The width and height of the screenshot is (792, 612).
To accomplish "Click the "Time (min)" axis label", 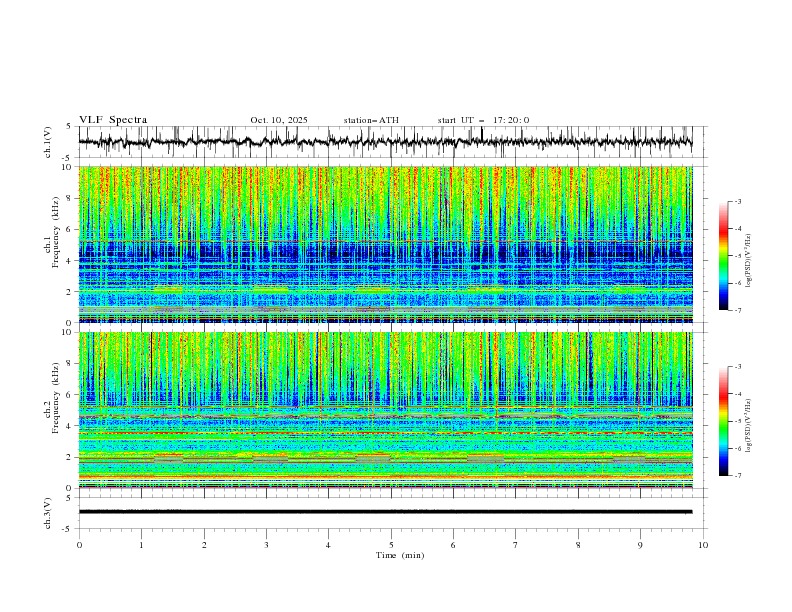I will tap(400, 555).
